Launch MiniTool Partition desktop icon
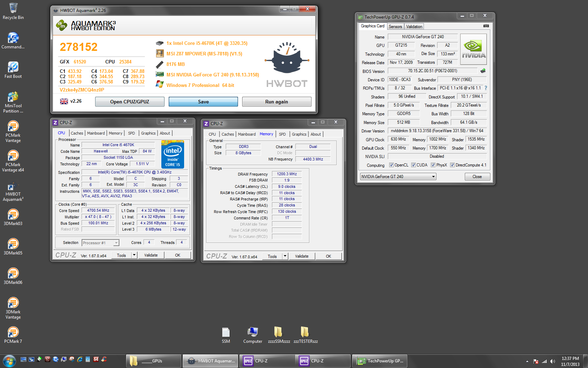Screen dimensions: 588x368 point(13,102)
